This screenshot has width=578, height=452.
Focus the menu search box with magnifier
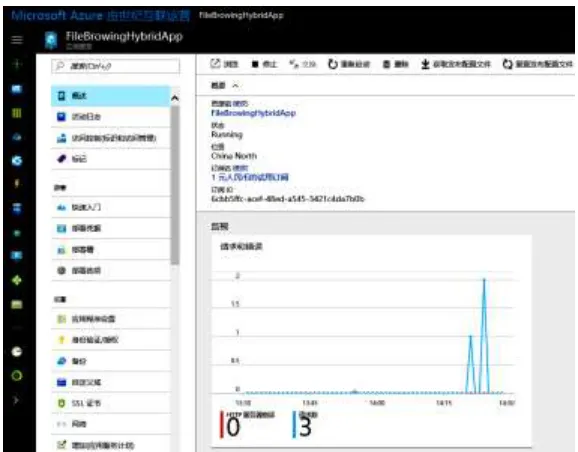coord(116,66)
